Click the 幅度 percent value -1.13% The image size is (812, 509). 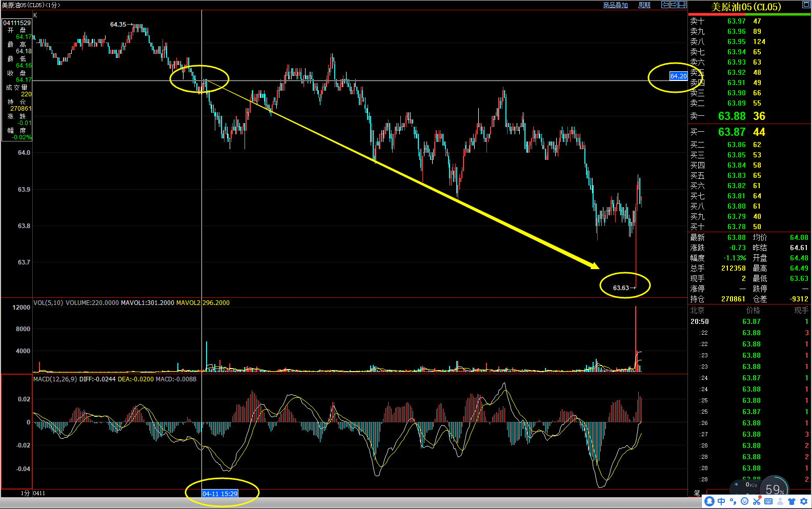[735, 258]
